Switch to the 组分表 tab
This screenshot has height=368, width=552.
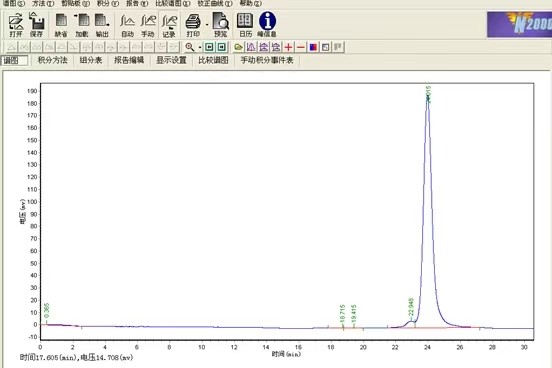point(91,60)
